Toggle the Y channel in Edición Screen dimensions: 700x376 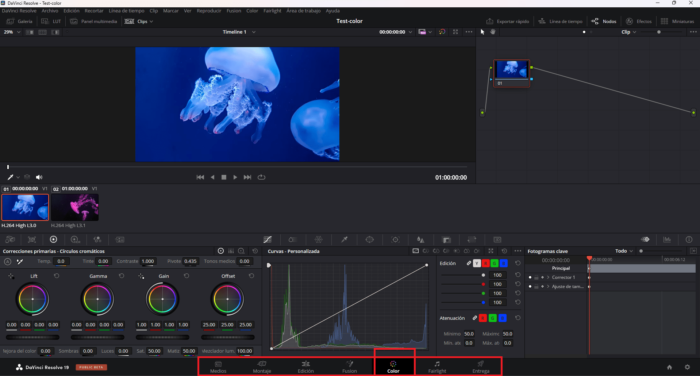coord(477,263)
